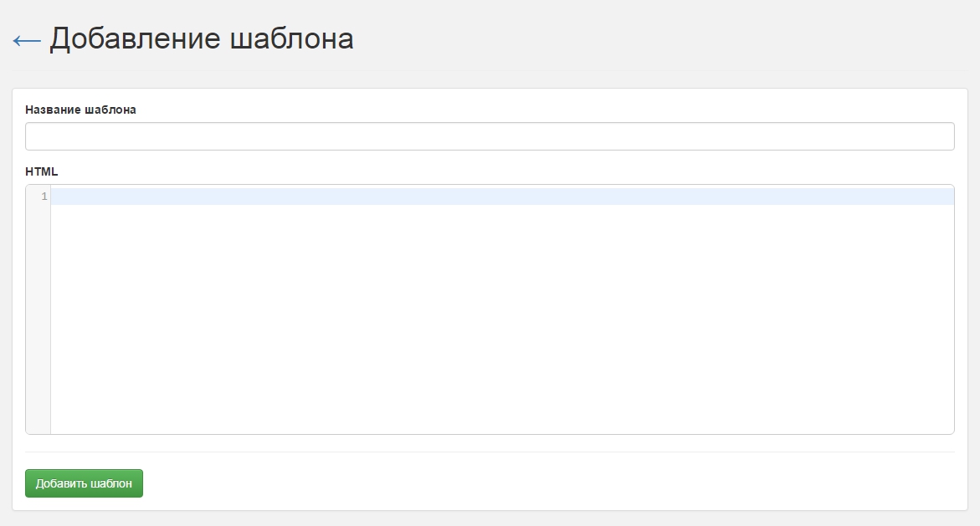This screenshot has height=526, width=980.
Task: Click the blue back arrow icon
Action: point(27,40)
